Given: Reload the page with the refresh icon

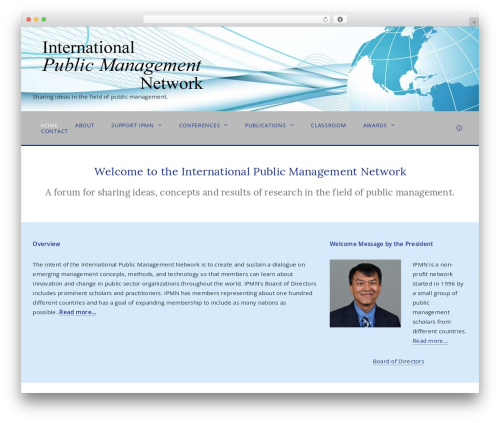Looking at the screenshot, I should click(325, 19).
